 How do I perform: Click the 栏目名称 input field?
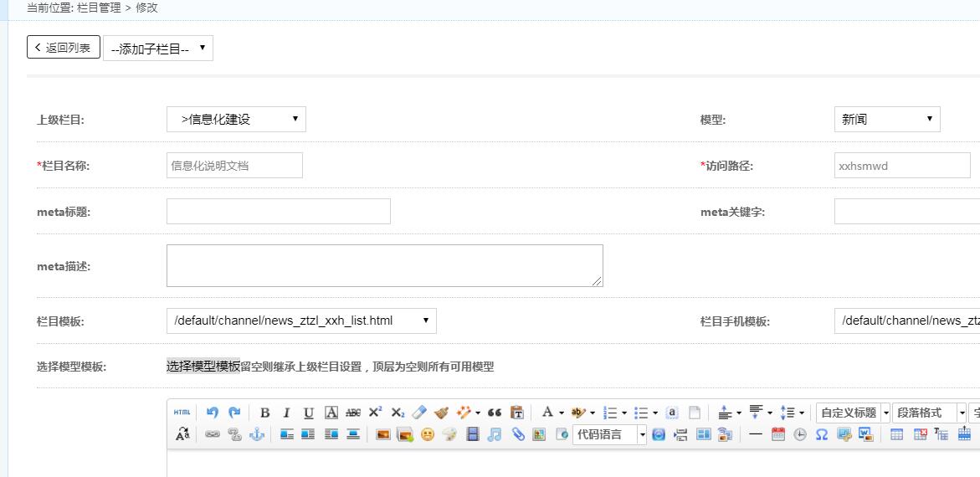click(234, 165)
